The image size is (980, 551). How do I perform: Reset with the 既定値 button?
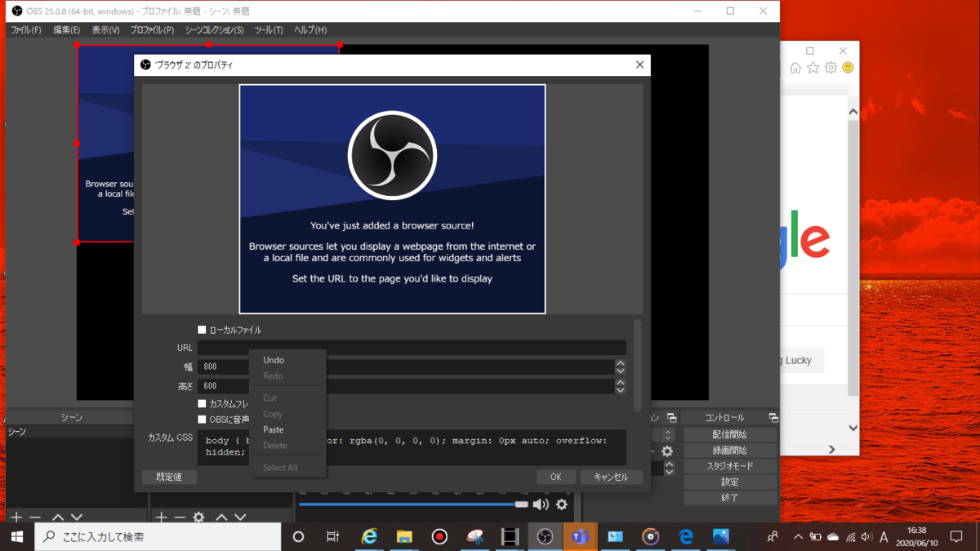[x=169, y=477]
